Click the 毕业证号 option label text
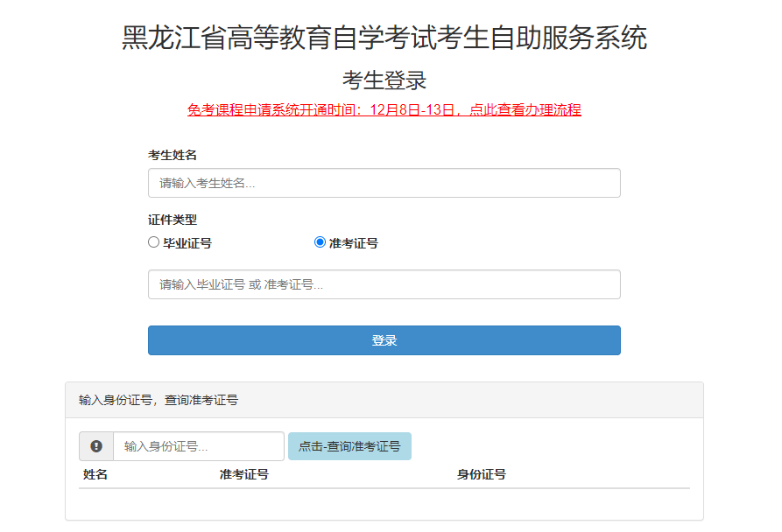Screen dimensions: 782x532 coord(187,243)
